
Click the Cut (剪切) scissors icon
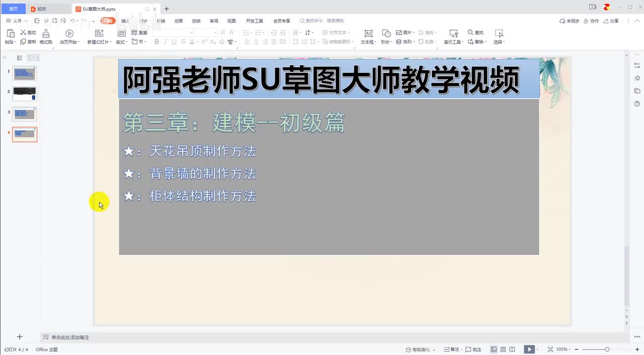[x=23, y=33]
